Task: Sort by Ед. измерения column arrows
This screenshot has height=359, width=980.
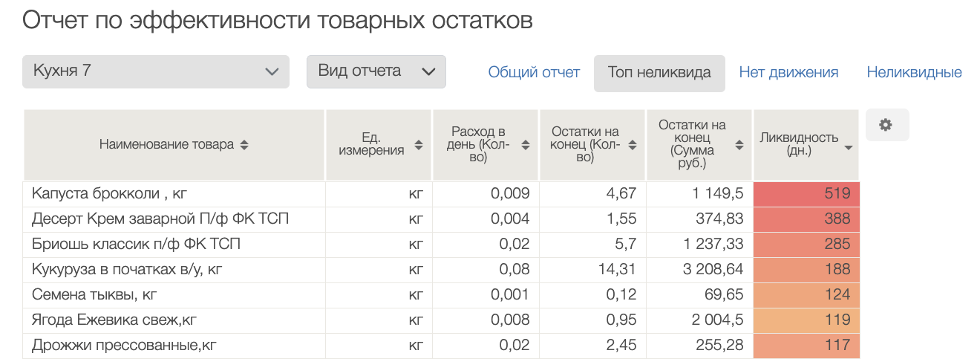Action: point(419,145)
